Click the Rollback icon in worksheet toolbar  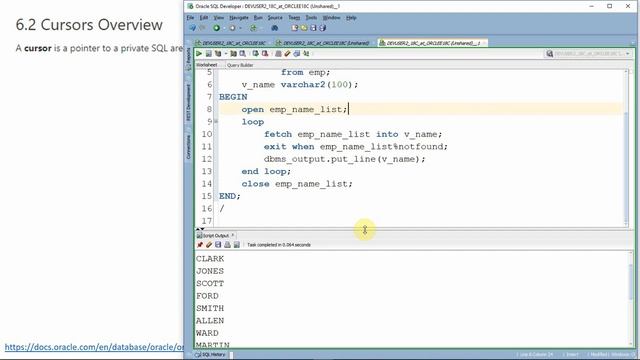click(265, 53)
